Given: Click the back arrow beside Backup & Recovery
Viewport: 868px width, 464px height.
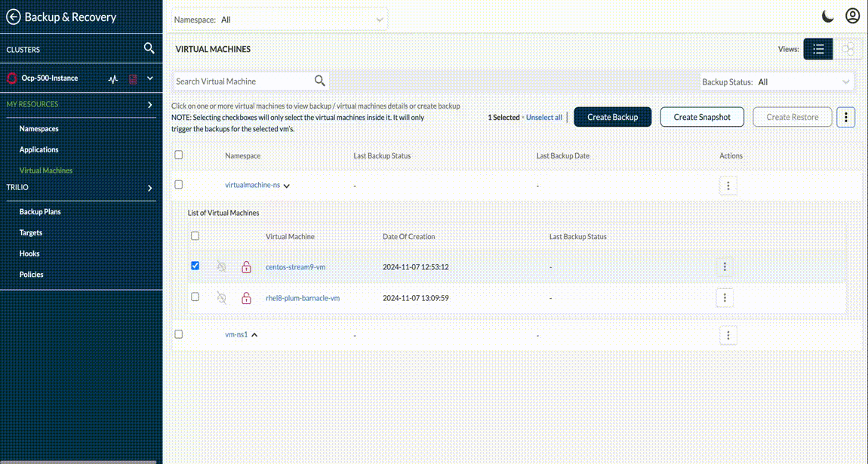Looking at the screenshot, I should coord(13,17).
